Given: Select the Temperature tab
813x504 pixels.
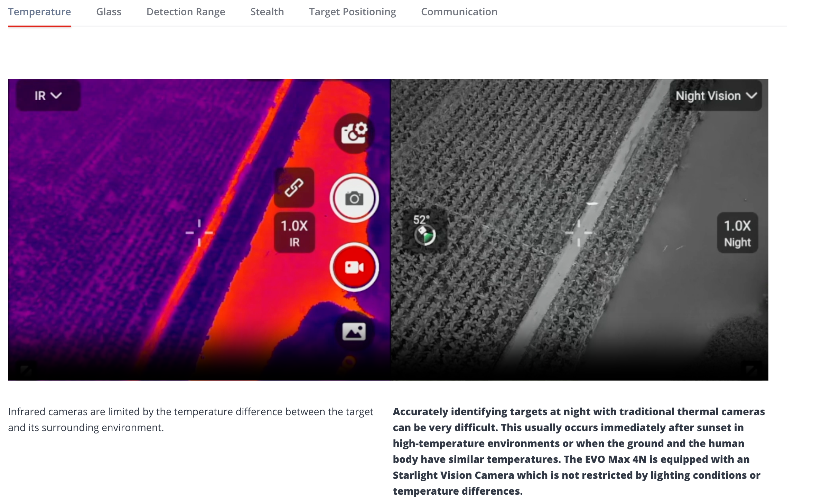Looking at the screenshot, I should click(x=39, y=12).
